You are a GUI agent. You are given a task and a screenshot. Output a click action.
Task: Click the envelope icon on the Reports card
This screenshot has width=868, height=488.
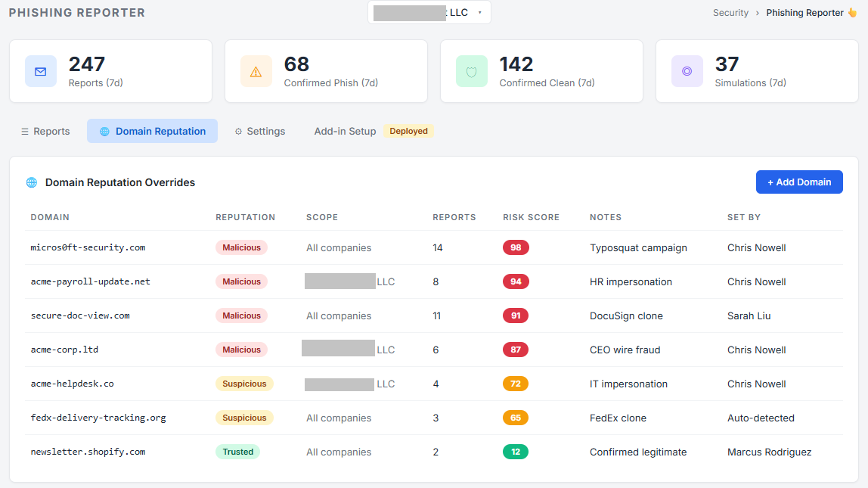[41, 71]
